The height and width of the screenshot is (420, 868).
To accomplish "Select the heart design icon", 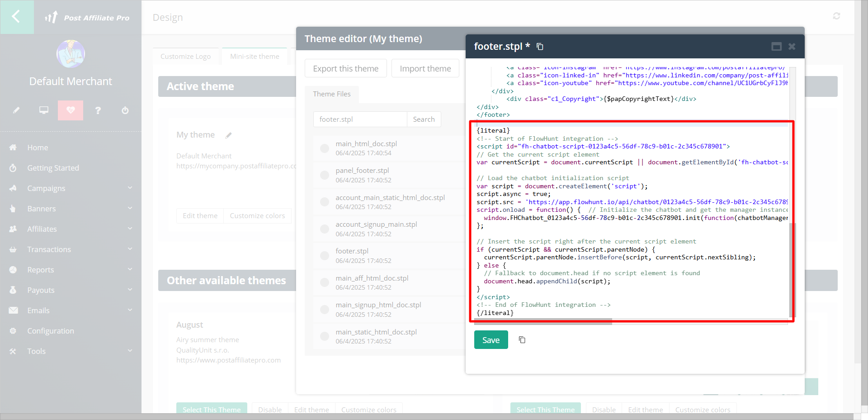I will click(x=71, y=110).
